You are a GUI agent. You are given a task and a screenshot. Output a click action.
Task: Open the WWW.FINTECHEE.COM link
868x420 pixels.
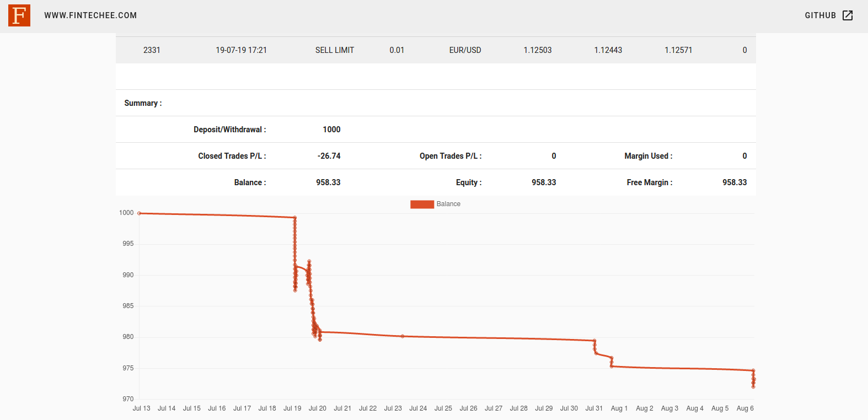[x=90, y=15]
